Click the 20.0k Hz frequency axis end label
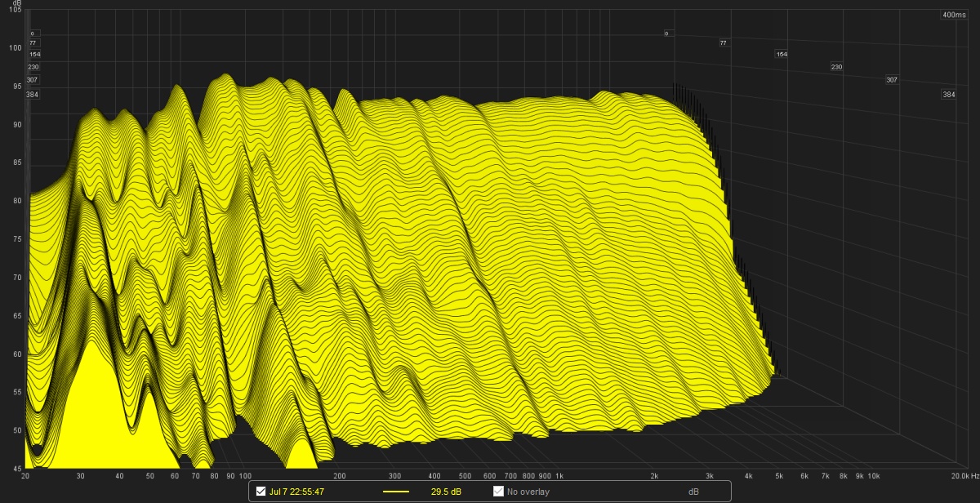Image resolution: width=980 pixels, height=503 pixels. pyautogui.click(x=964, y=475)
